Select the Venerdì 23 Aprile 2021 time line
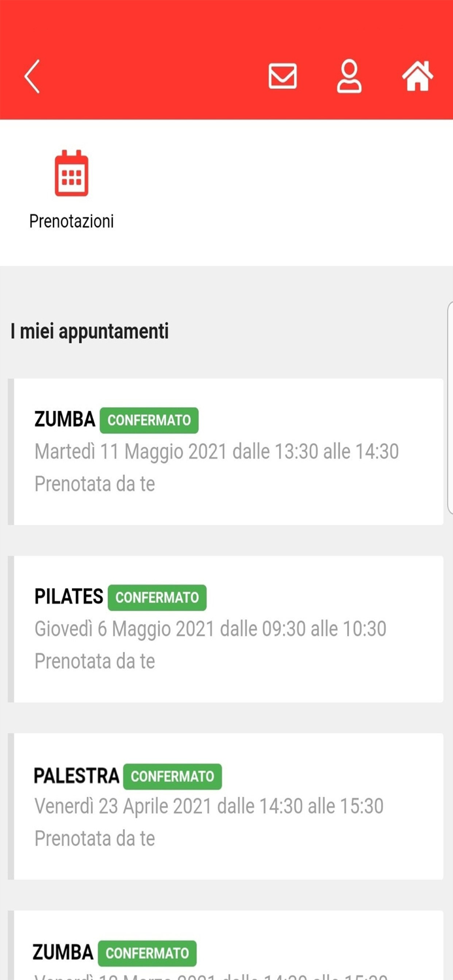Image resolution: width=453 pixels, height=980 pixels. point(209,806)
